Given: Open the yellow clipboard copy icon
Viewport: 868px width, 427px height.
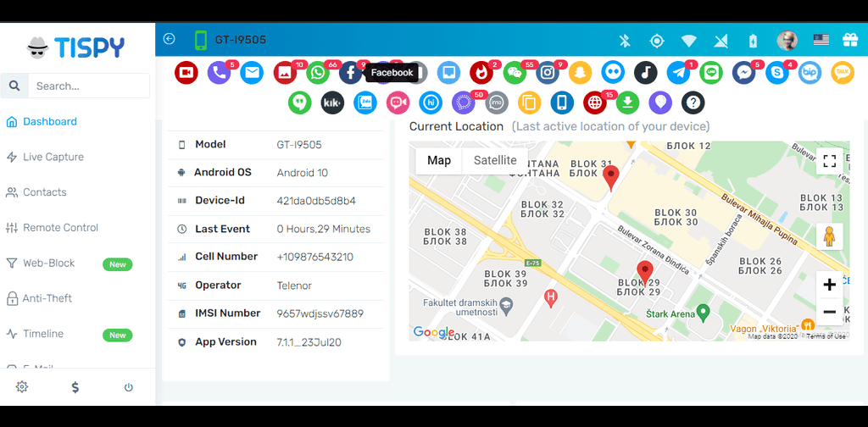Looking at the screenshot, I should pyautogui.click(x=529, y=103).
